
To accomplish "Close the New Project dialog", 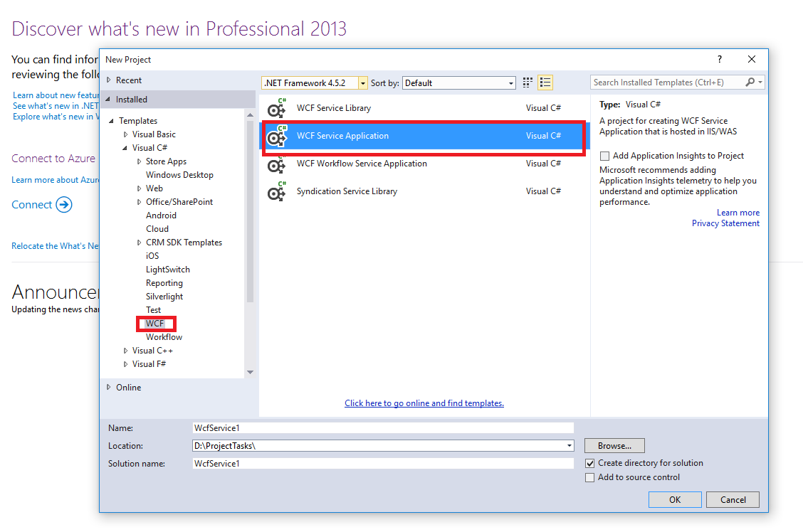I will (751, 59).
